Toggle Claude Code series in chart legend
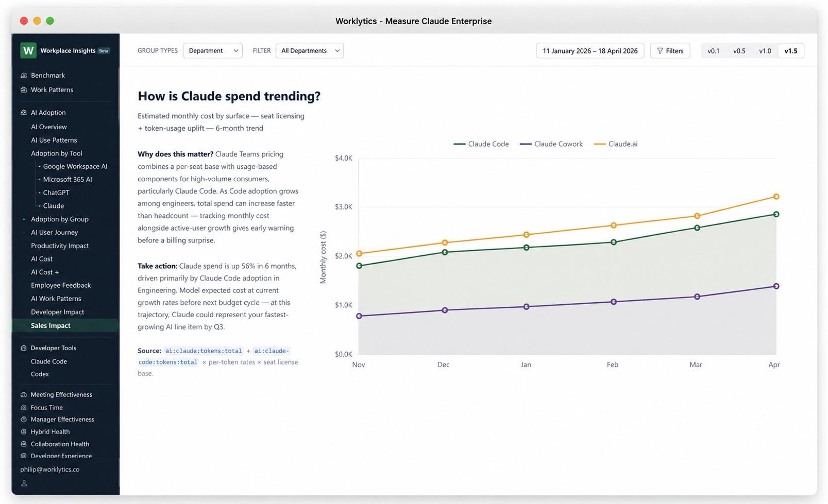The image size is (828, 504). 481,144
